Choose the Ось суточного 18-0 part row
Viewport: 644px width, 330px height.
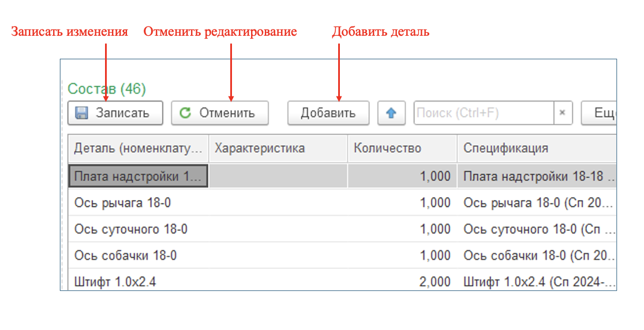point(130,229)
